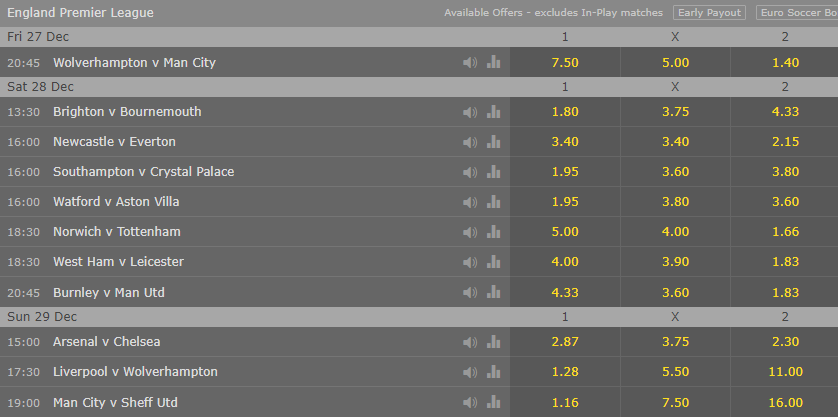Open the Burnley v Man Utd fixture
The width and height of the screenshot is (838, 417).
point(108,292)
